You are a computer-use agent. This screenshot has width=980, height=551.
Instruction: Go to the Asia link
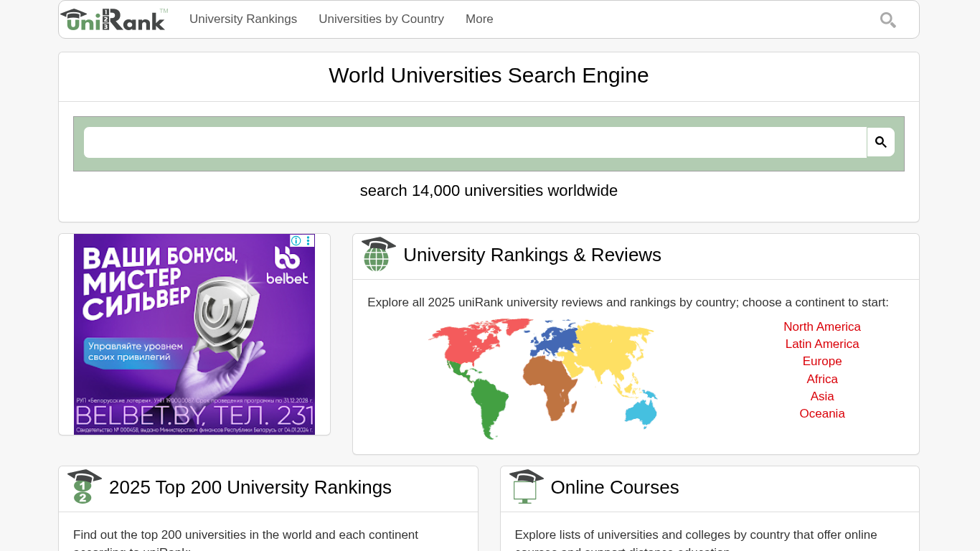(x=822, y=397)
